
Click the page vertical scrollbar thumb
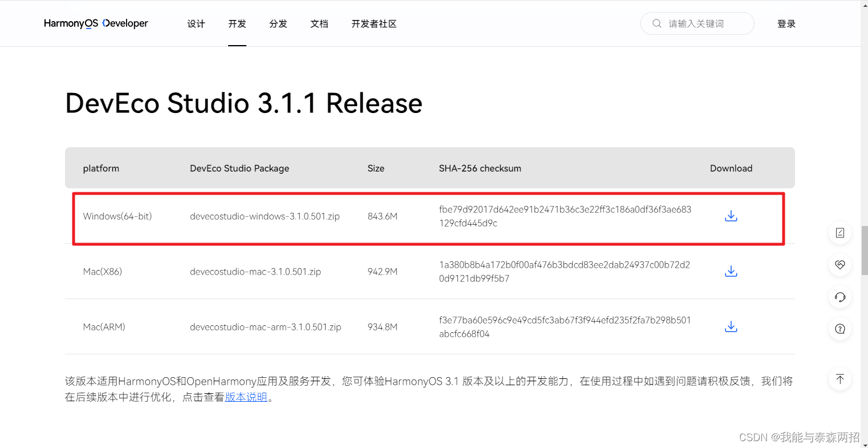tap(864, 251)
